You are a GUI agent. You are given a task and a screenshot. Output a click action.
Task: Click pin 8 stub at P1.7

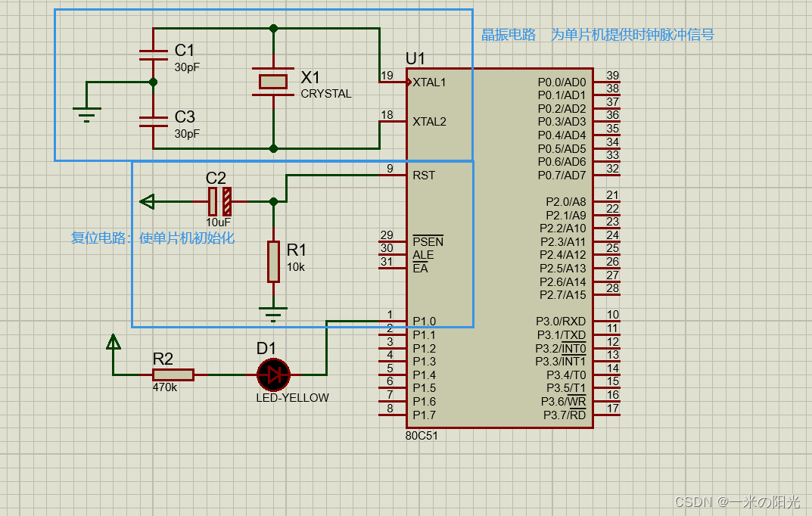click(393, 415)
